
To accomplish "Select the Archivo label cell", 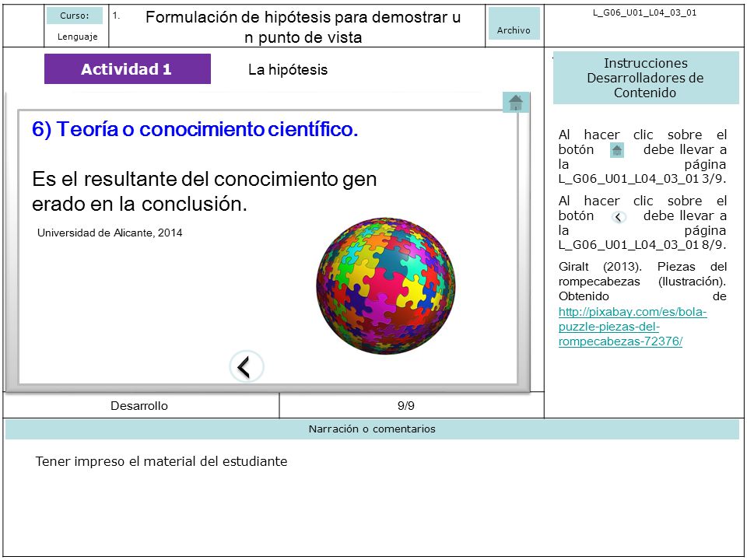I will pyautogui.click(x=514, y=24).
